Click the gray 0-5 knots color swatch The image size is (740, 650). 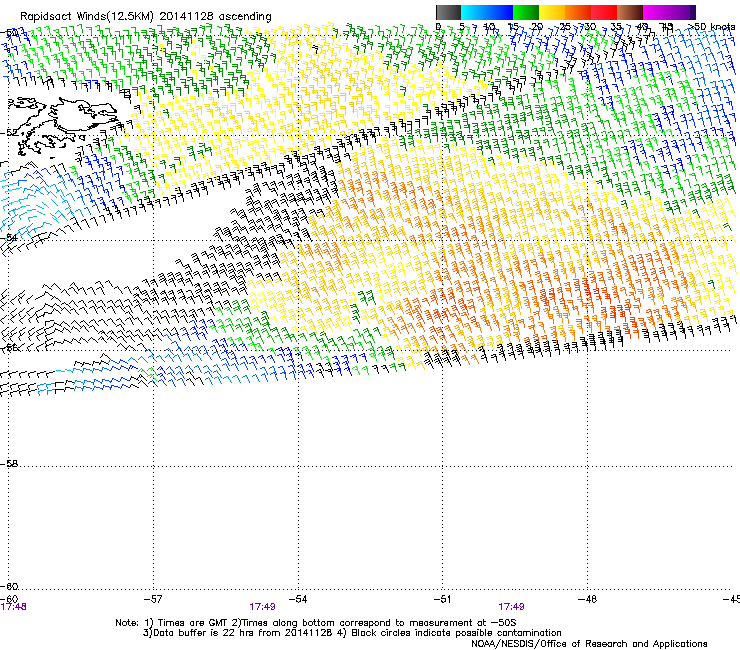pos(448,12)
